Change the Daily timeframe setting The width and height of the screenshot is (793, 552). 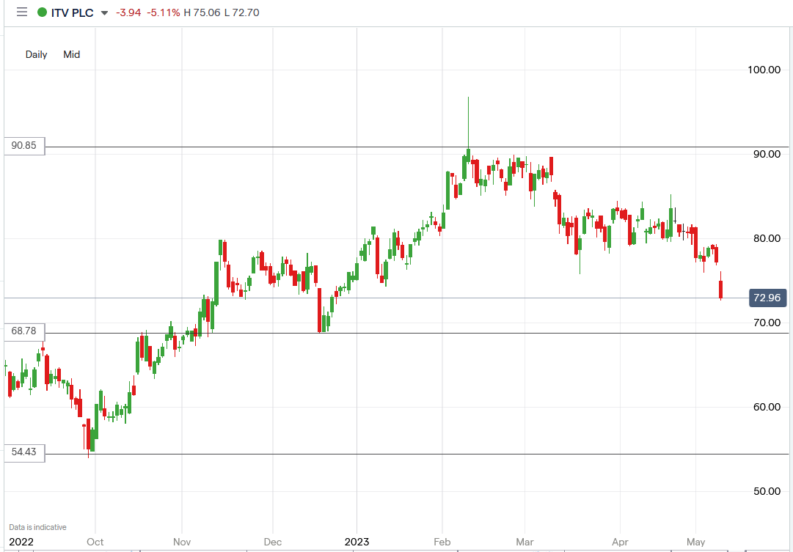tap(36, 55)
